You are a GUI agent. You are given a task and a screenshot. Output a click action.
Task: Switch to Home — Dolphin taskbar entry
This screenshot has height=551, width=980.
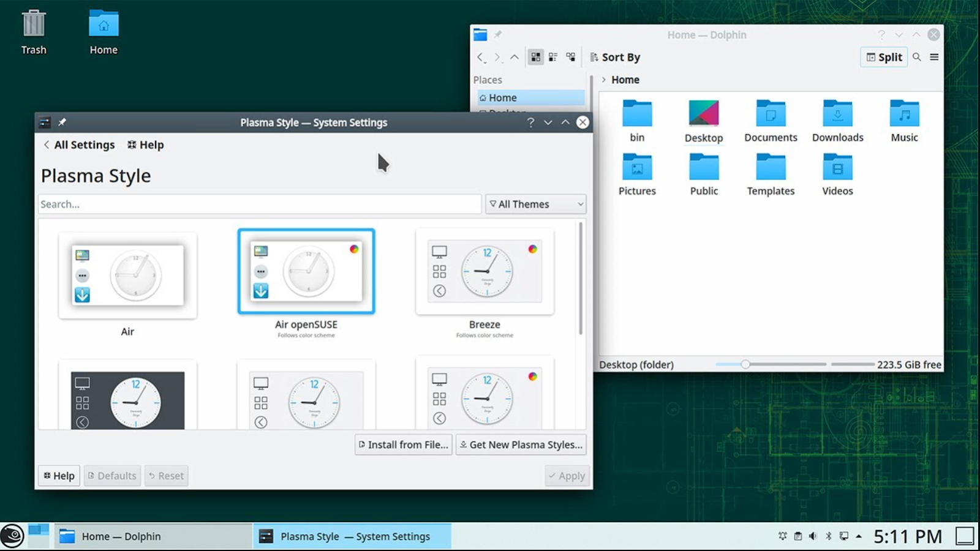pyautogui.click(x=153, y=536)
